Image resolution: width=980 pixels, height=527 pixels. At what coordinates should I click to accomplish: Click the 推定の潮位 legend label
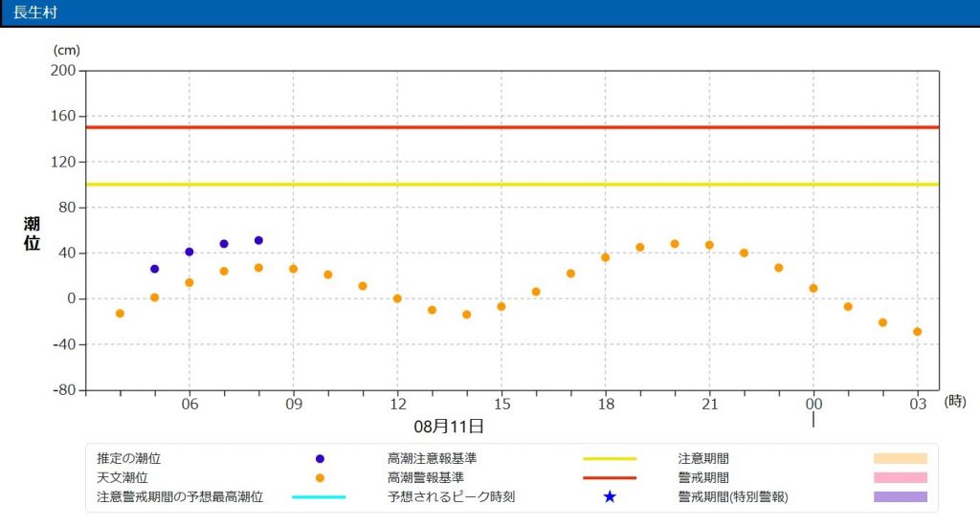[129, 459]
